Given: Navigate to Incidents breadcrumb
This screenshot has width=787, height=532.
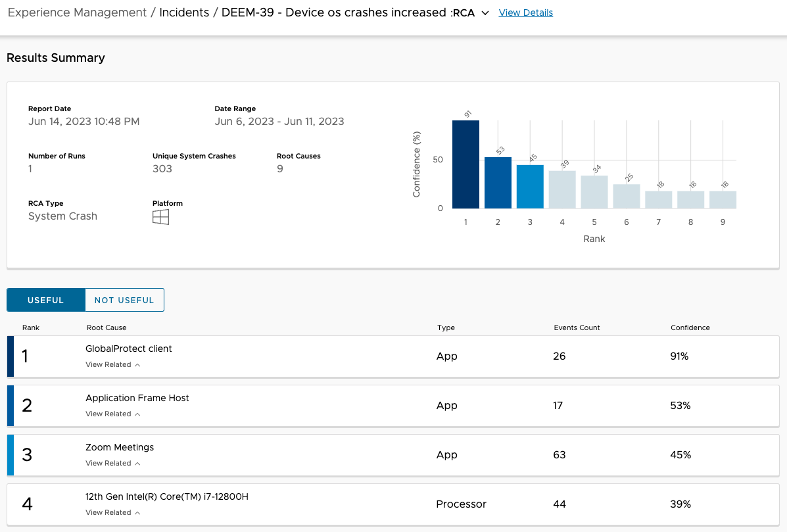Looking at the screenshot, I should (185, 12).
